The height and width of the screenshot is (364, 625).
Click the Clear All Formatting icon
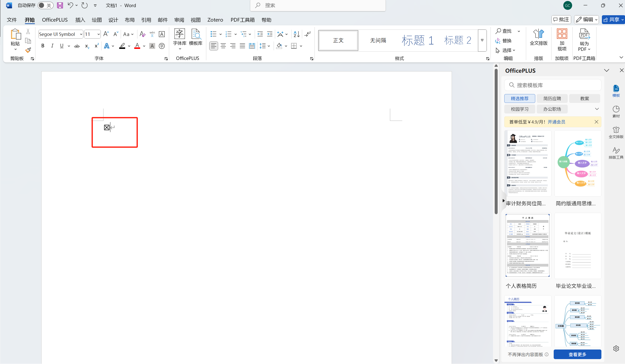coord(142,34)
